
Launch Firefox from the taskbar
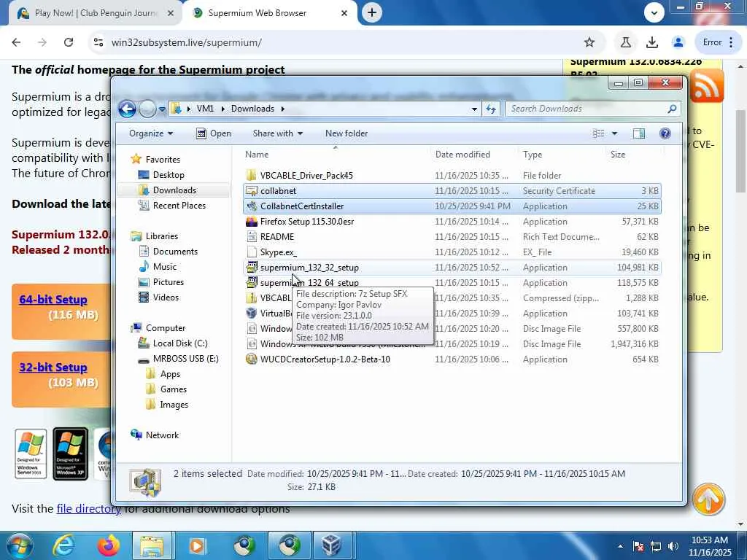[109, 545]
